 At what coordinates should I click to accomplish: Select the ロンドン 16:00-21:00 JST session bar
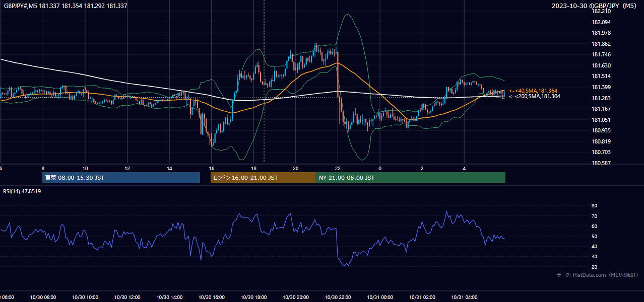(x=263, y=178)
